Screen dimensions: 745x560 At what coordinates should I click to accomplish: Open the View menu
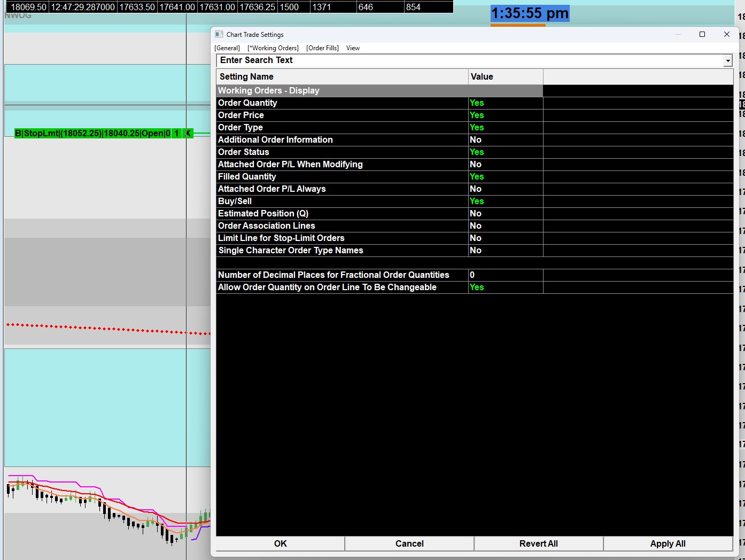pos(353,48)
